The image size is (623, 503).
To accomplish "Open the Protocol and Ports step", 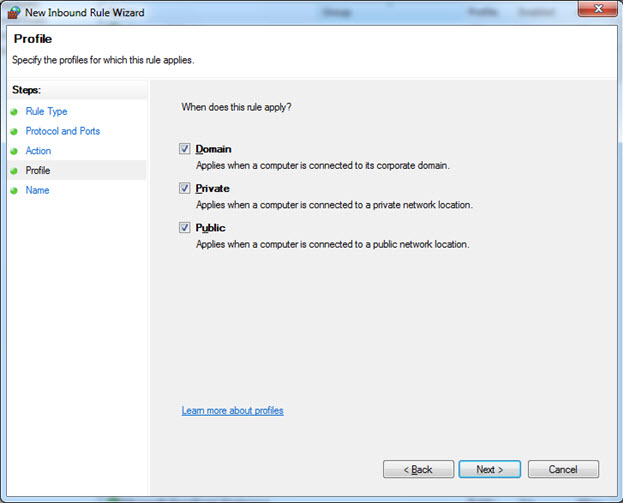I will (x=63, y=131).
